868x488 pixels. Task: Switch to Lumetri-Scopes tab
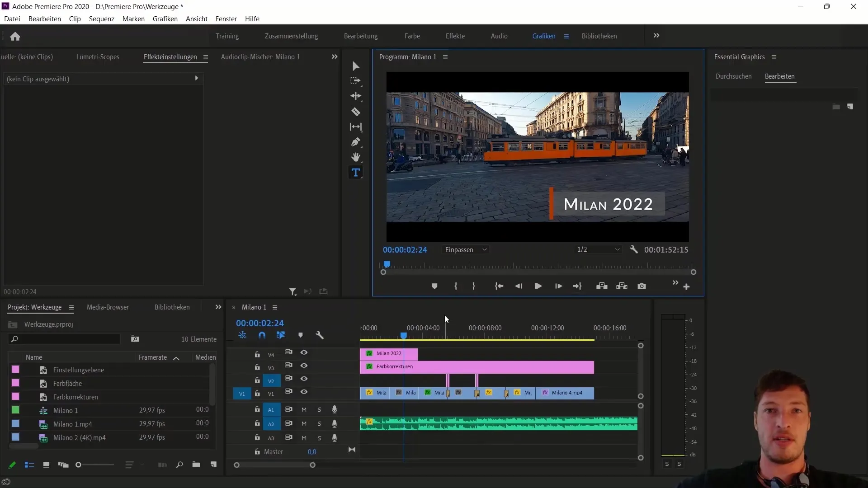click(x=98, y=57)
